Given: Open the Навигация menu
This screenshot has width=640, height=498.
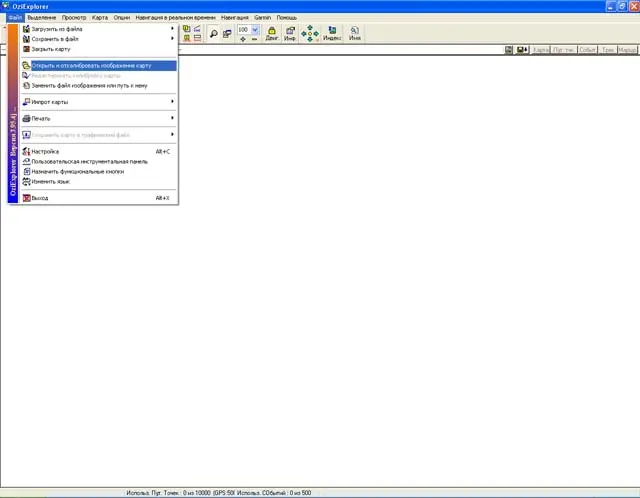Looking at the screenshot, I should [x=235, y=18].
